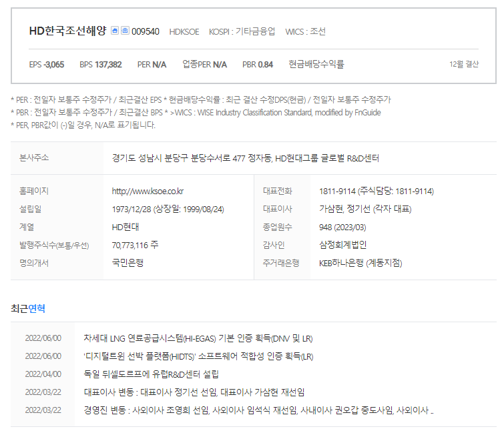
Task: Click CEO names 가삼현, 정기선
Action: coord(365,209)
